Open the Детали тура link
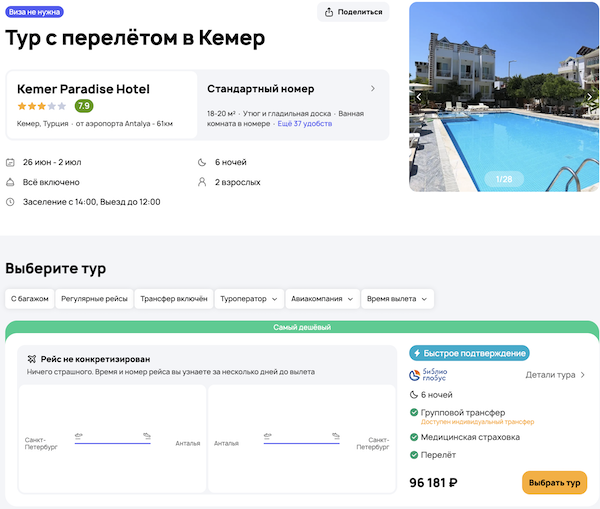The image size is (600, 509). pos(555,375)
